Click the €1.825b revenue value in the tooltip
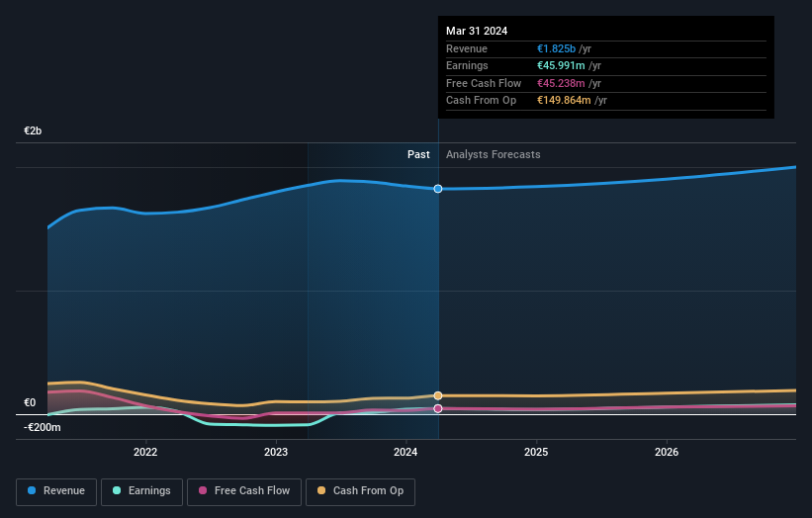 [556, 48]
